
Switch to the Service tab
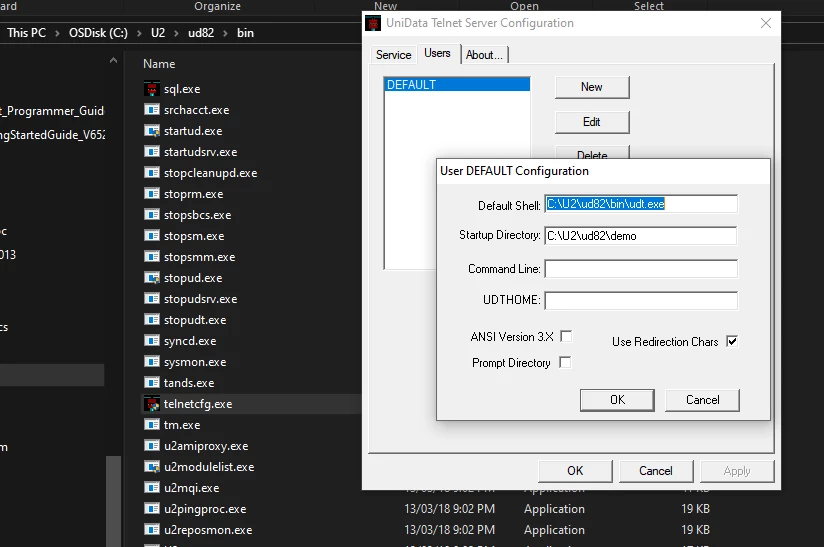click(394, 55)
